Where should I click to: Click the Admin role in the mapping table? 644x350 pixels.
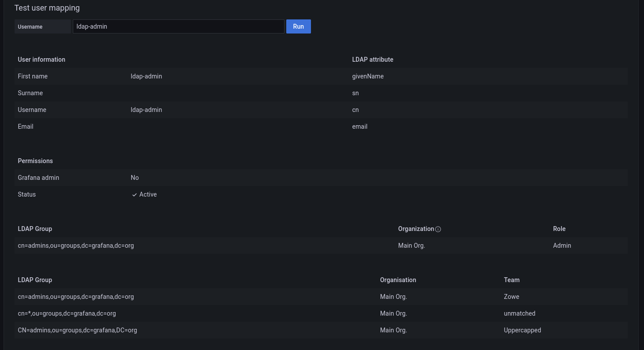coord(562,246)
